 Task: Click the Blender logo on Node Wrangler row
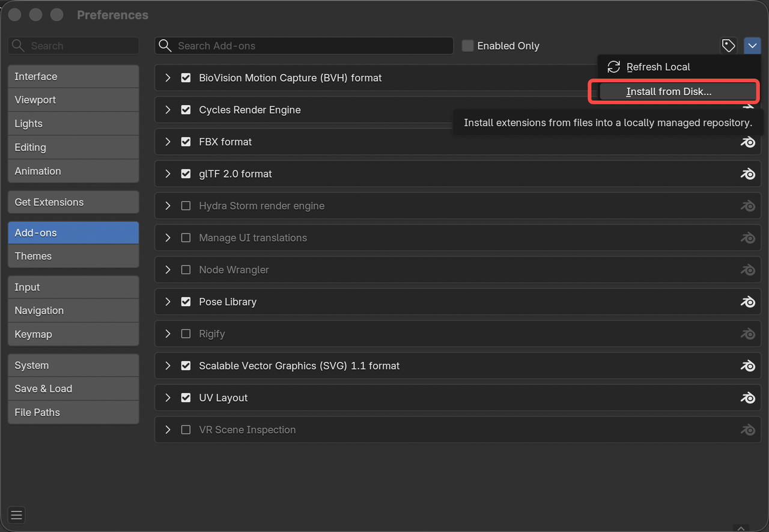click(x=747, y=270)
